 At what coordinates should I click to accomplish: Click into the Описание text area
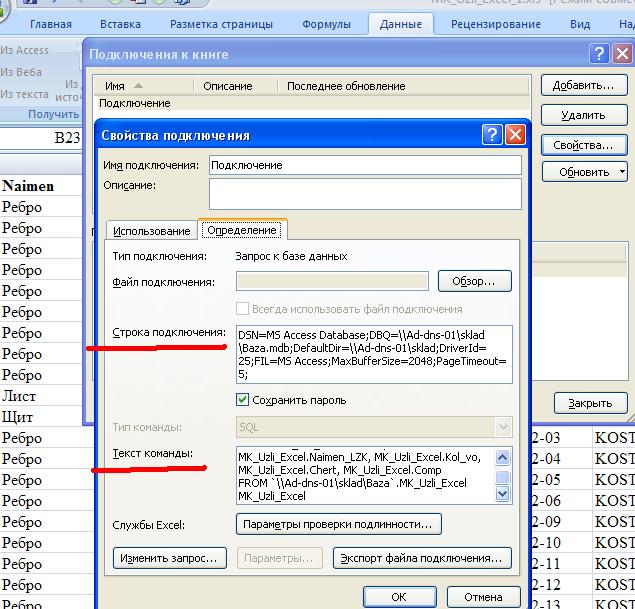pos(365,194)
